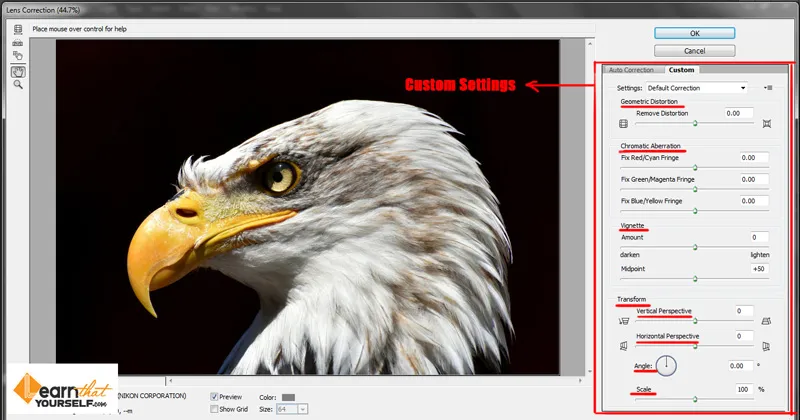This screenshot has height=420, width=800.
Task: Click the pincushion distortion icon
Action: tap(766, 123)
